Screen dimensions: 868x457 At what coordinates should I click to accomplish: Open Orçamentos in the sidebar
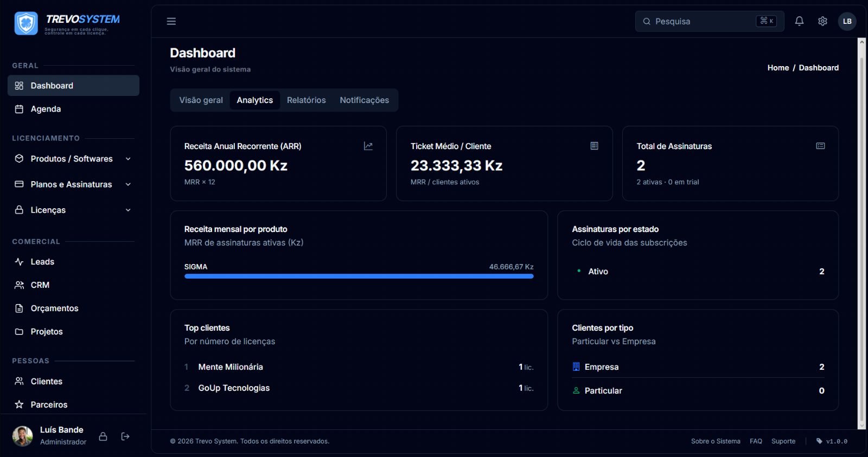74,308
